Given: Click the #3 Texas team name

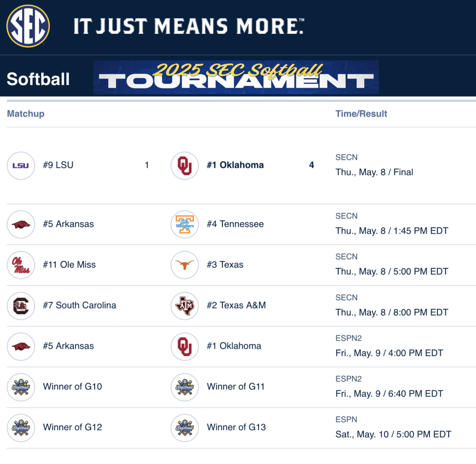Looking at the screenshot, I should (225, 265).
